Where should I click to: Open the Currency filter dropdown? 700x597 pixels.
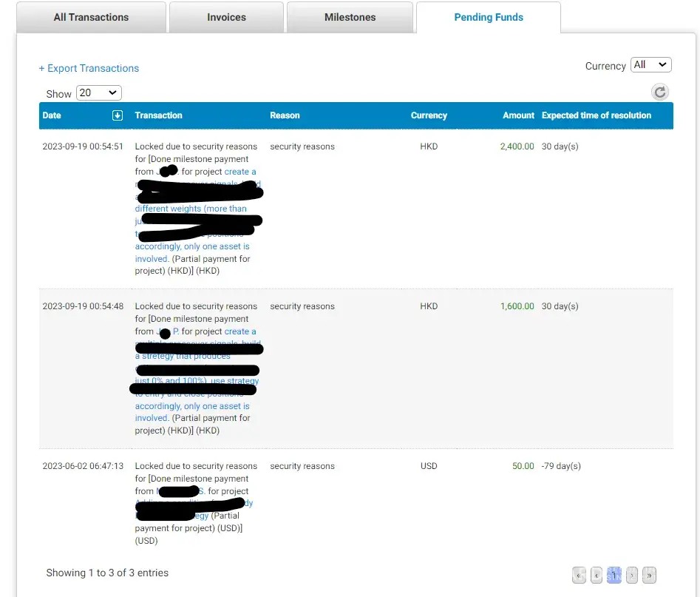(650, 65)
